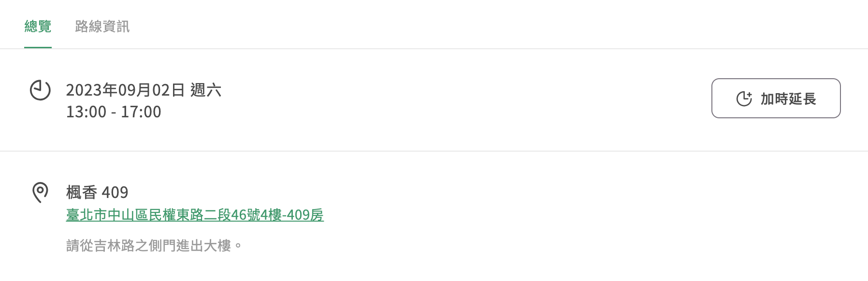Click the 週六 weekday label
Image resolution: width=868 pixels, height=281 pixels.
click(x=205, y=90)
